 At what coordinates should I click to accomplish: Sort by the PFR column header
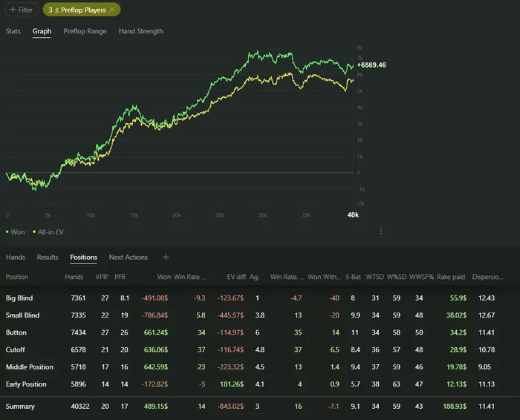click(x=120, y=277)
